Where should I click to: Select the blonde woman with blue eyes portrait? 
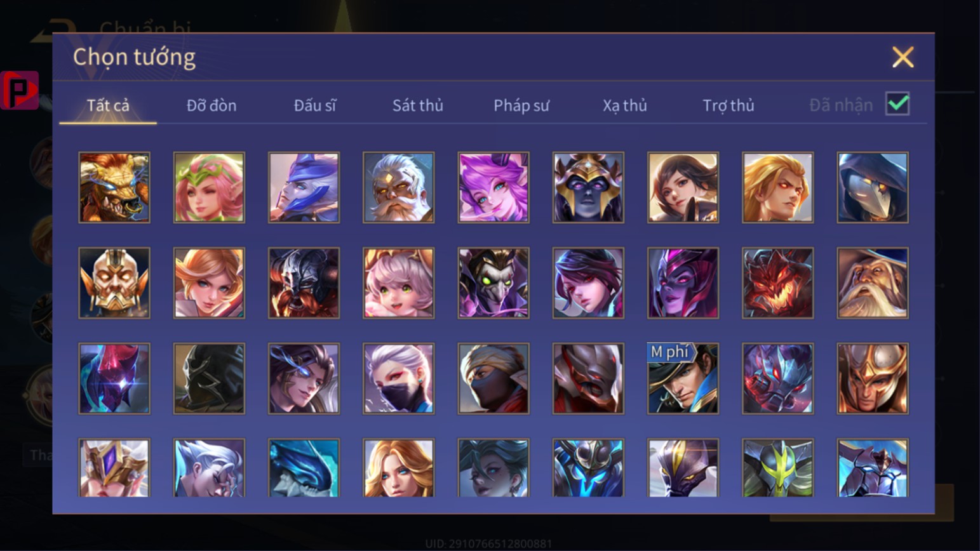pos(398,468)
